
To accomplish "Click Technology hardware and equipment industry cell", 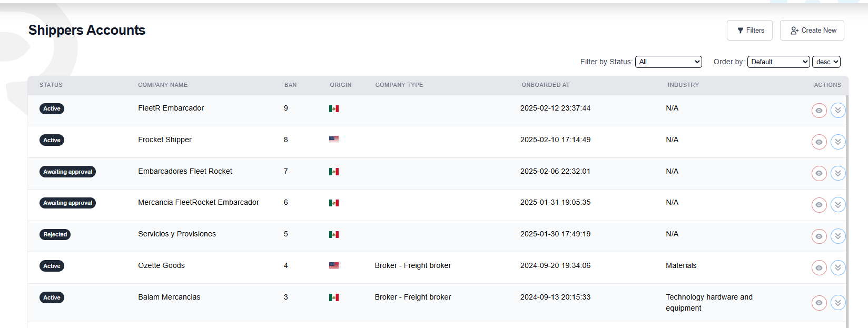I will pos(709,303).
